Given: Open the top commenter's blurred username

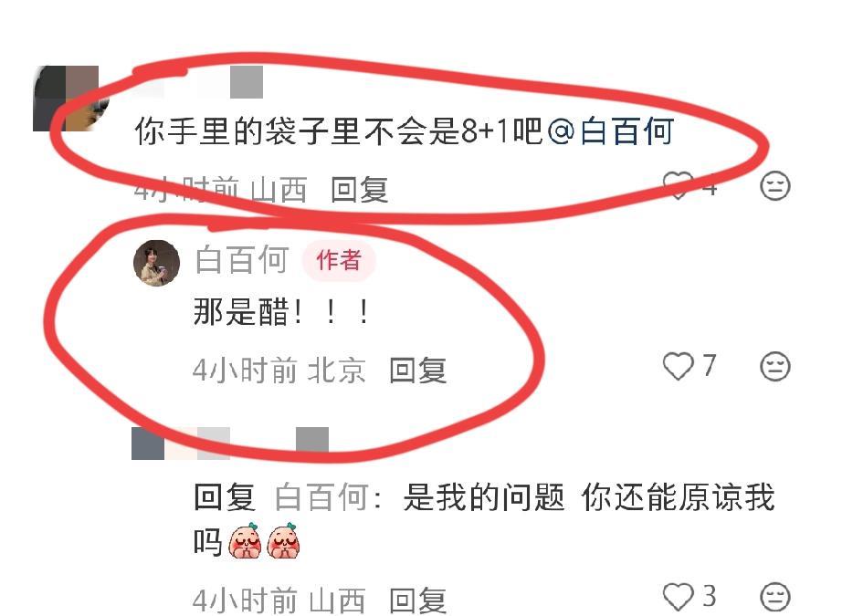Looking at the screenshot, I should point(199,81).
